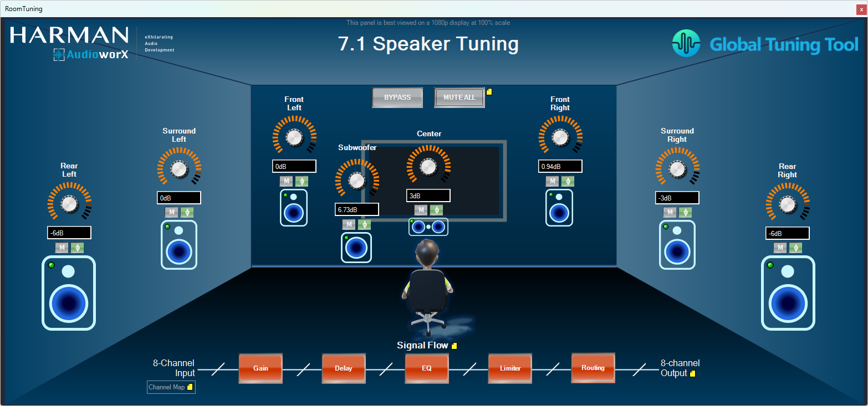
Task: Click the Rear Left gain knob
Action: 69,204
